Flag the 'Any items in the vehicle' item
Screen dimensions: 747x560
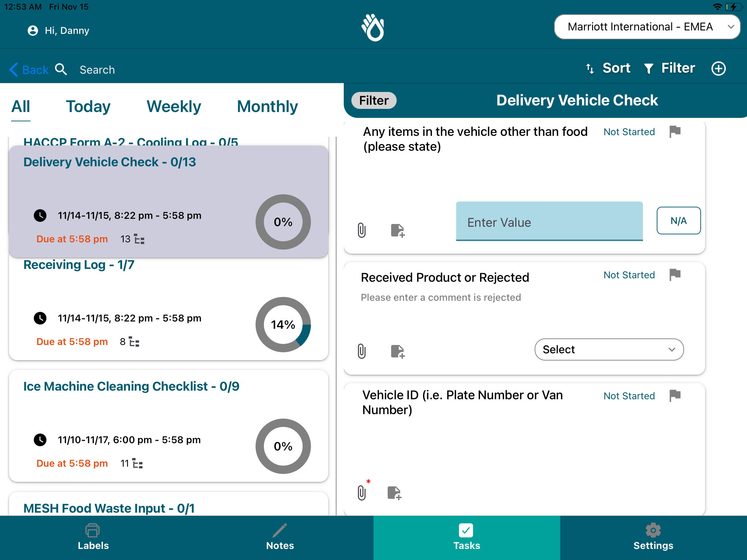675,131
